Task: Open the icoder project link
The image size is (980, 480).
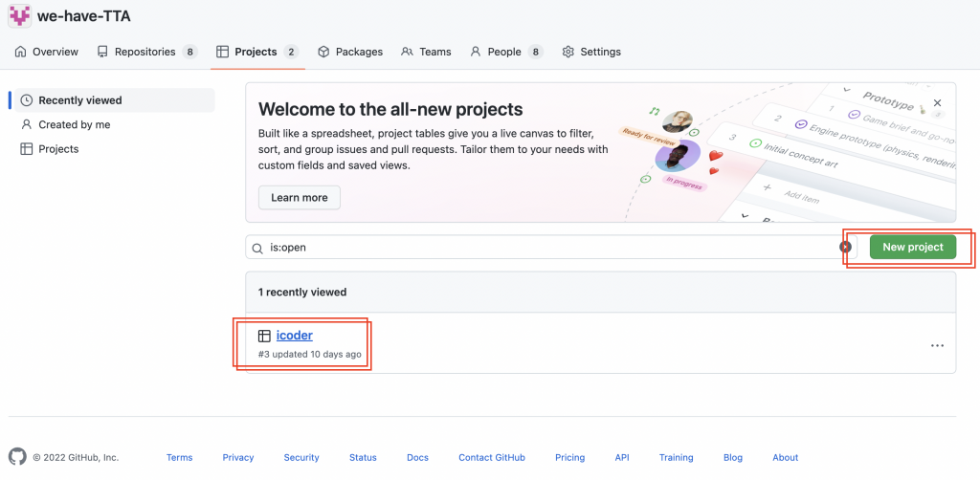Action: pyautogui.click(x=295, y=336)
